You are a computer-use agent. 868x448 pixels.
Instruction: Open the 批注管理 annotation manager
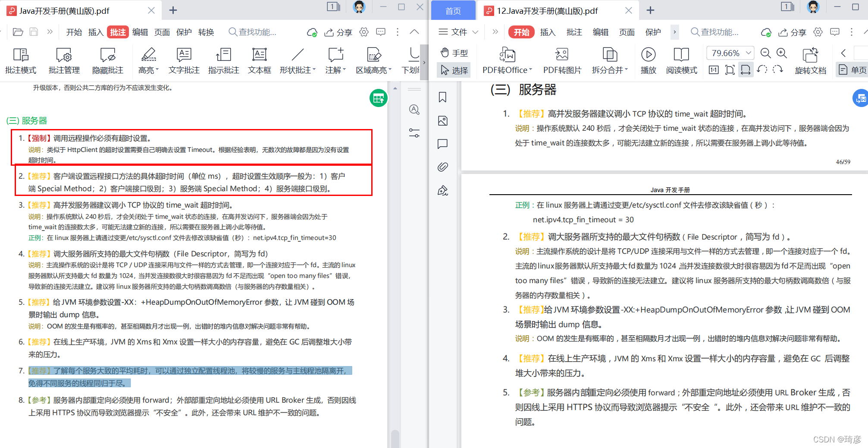[64, 61]
